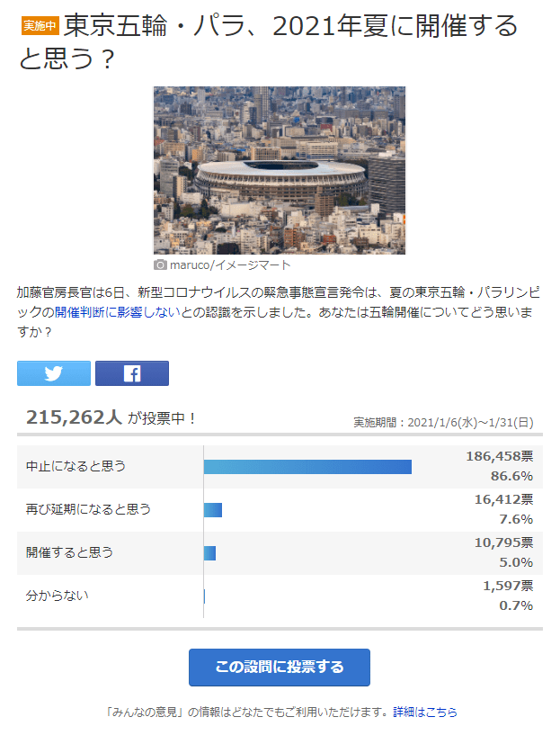Open the 開催判断に影響しない link
Viewport: 560px width, 735px height.
point(118,312)
